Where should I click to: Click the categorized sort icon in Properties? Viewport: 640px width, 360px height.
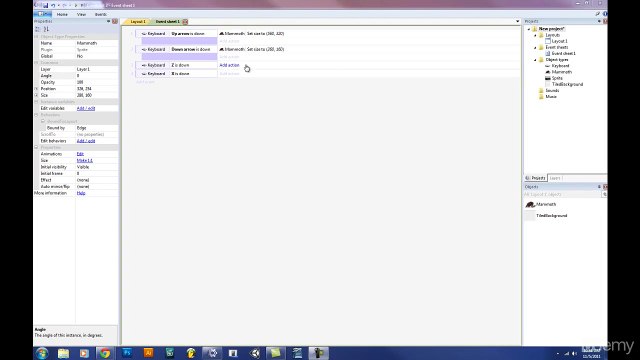pos(38,29)
